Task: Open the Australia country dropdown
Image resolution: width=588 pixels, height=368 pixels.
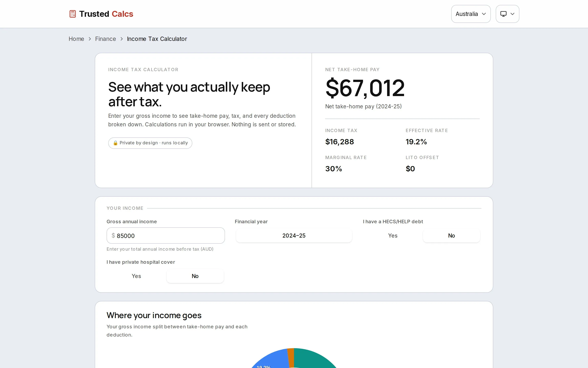Action: [x=471, y=14]
